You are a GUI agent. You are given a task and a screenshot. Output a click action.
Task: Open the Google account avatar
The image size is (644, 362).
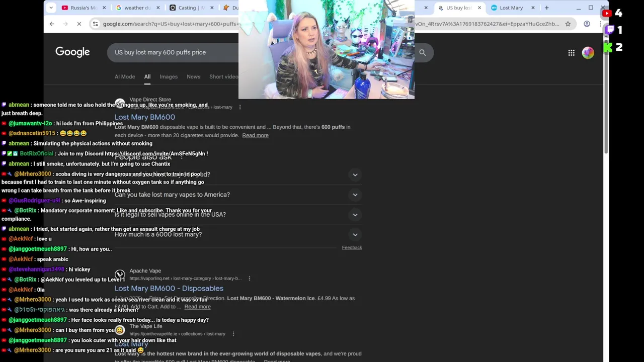pos(588,53)
